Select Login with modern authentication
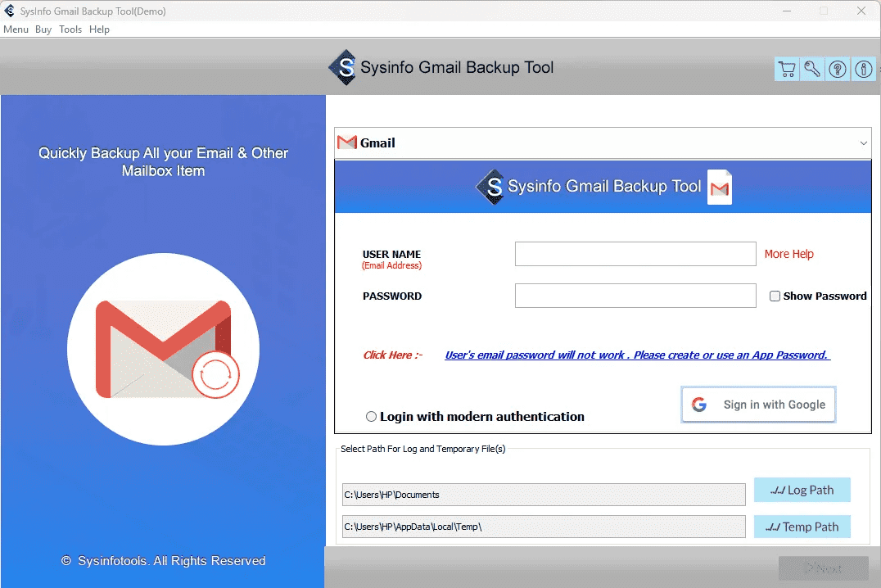 click(372, 417)
